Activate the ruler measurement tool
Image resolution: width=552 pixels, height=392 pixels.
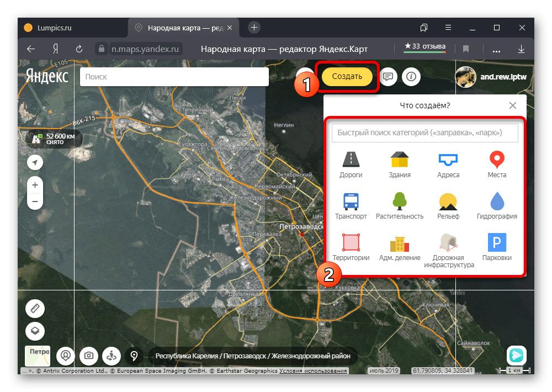click(35, 309)
